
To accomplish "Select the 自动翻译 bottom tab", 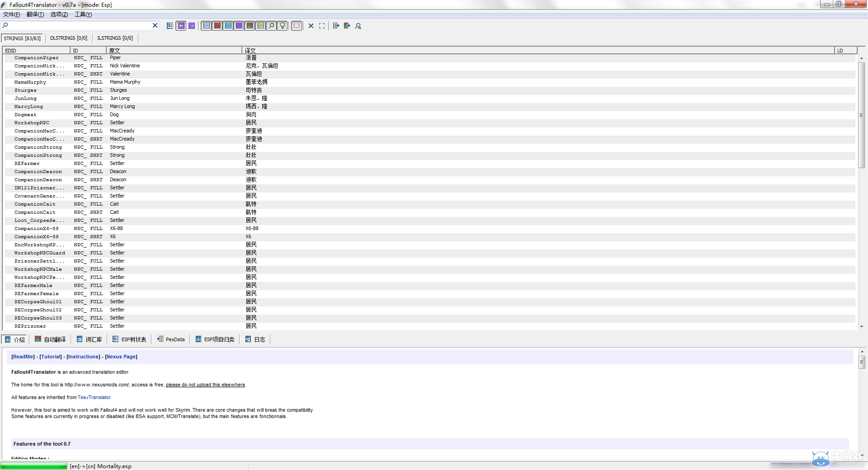I will 51,339.
